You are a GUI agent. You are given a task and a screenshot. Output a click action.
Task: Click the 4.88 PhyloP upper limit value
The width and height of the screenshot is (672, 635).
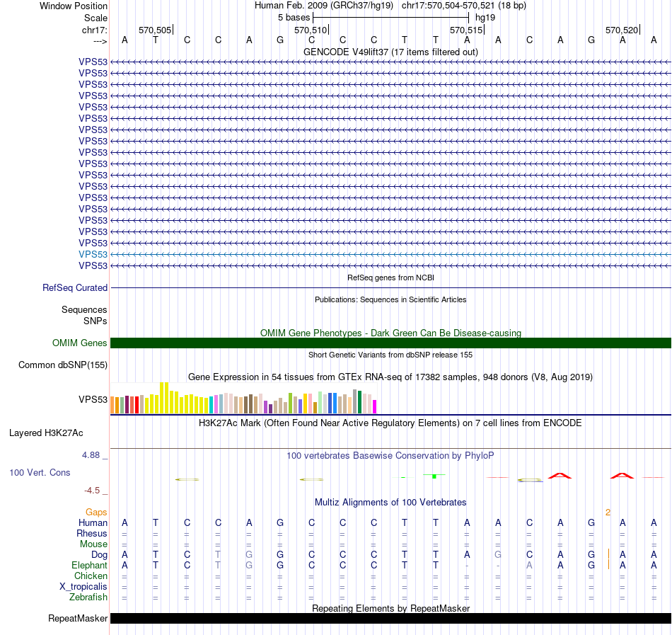(91, 455)
